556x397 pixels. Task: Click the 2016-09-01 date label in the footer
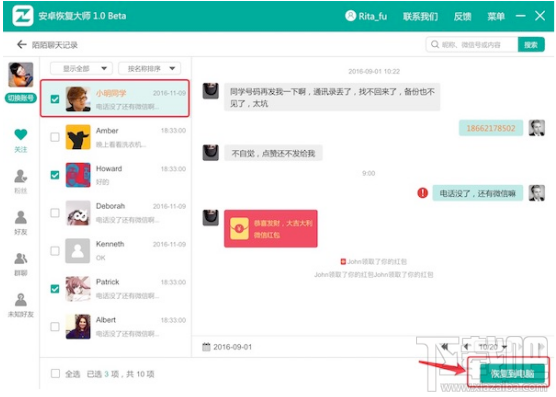(x=232, y=347)
